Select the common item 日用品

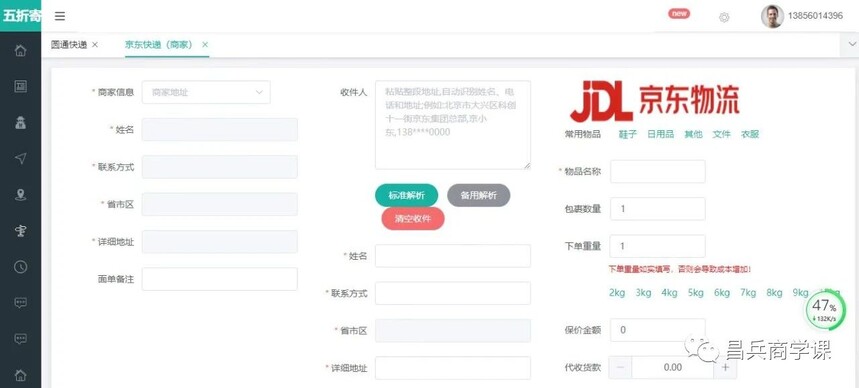[x=660, y=134]
